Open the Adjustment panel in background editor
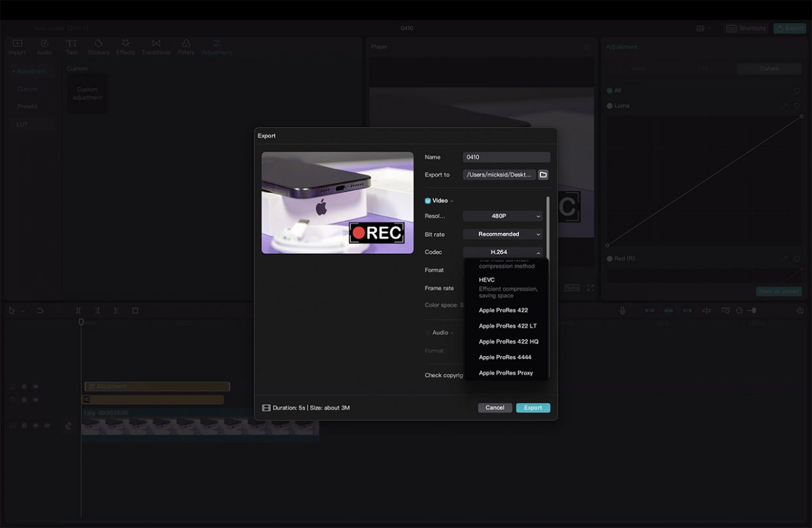Image resolution: width=812 pixels, height=528 pixels. click(217, 47)
